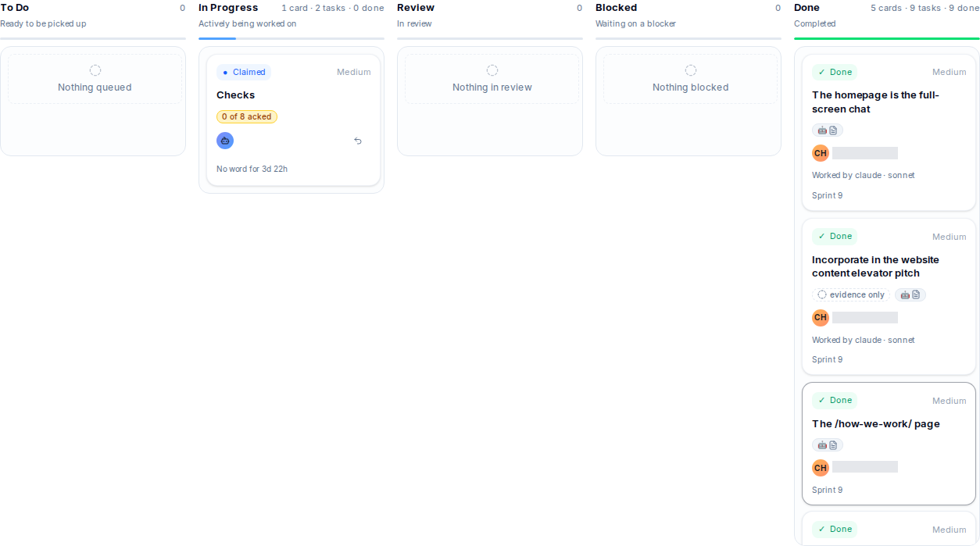Click the Completed subtitle under Done
This screenshot has height=546, width=980.
pos(815,23)
